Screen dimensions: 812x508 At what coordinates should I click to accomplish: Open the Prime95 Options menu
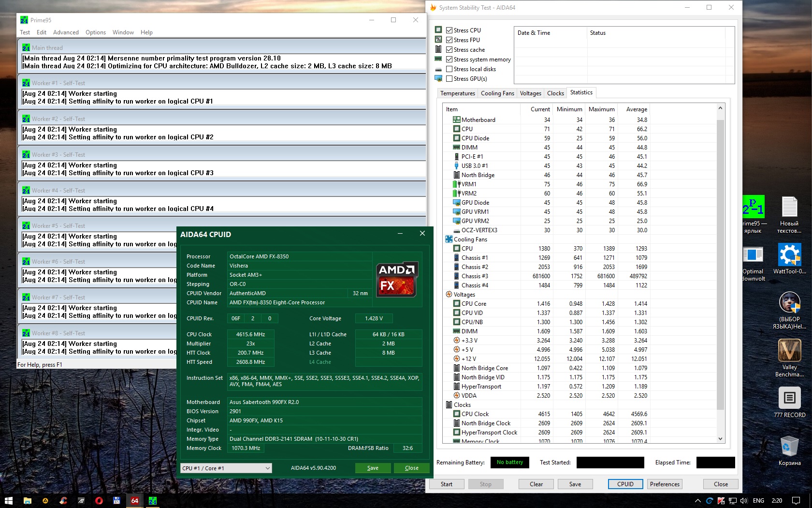tap(96, 32)
